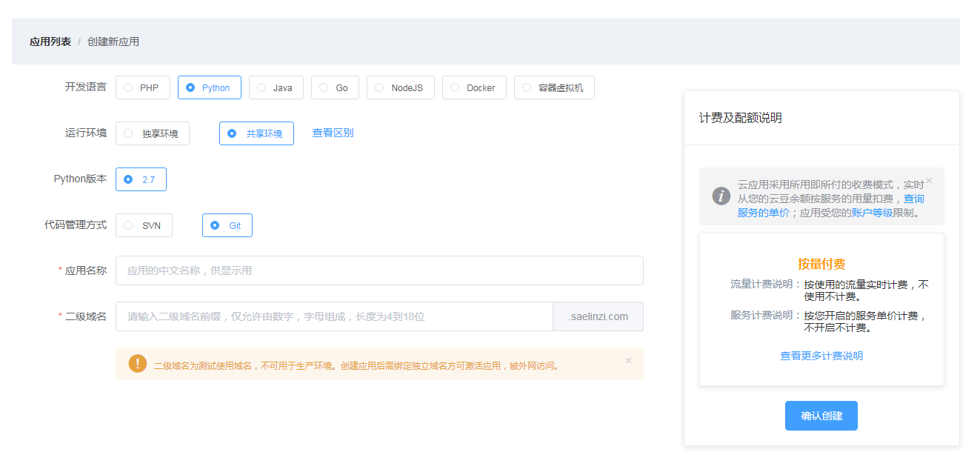Screen dimensions: 980x455
Task: Open the 查看更多计费说明 link
Action: click(x=821, y=356)
